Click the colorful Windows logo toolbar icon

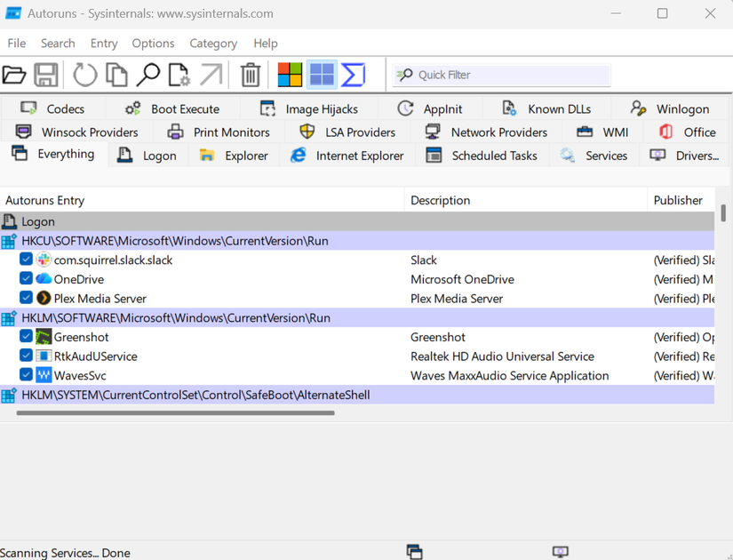click(289, 75)
